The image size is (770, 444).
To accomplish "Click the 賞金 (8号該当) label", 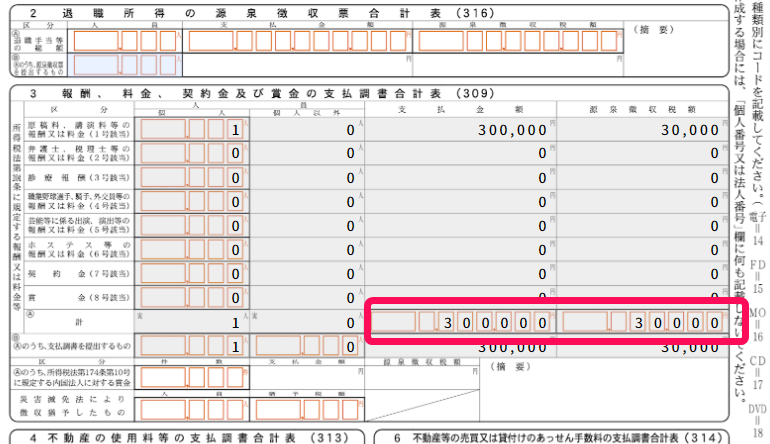I will (79, 298).
